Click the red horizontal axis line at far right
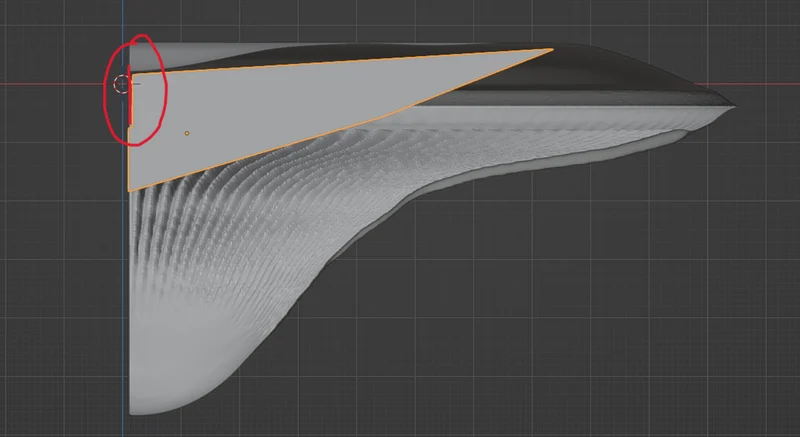Image resolution: width=800 pixels, height=437 pixels. tap(765, 84)
